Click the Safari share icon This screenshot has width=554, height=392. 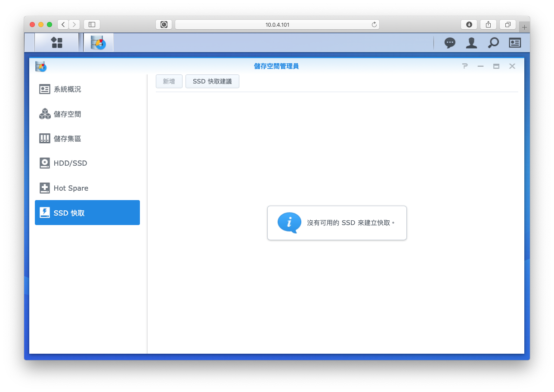click(488, 25)
